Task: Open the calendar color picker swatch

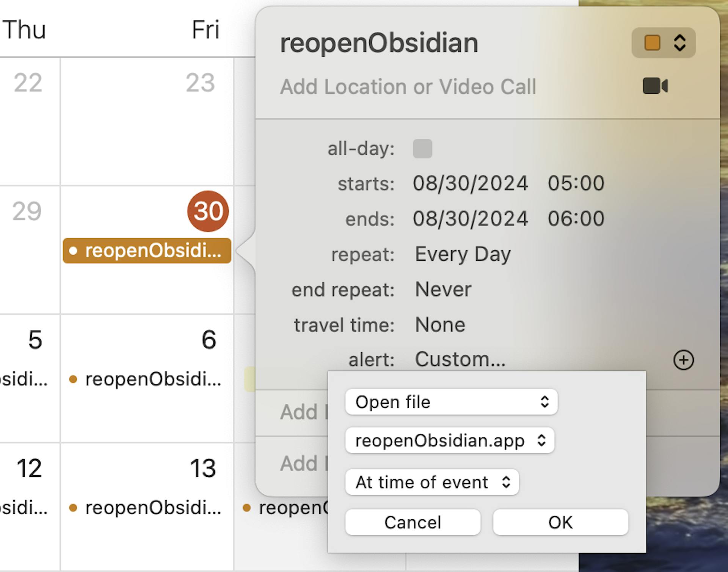Action: [x=663, y=43]
